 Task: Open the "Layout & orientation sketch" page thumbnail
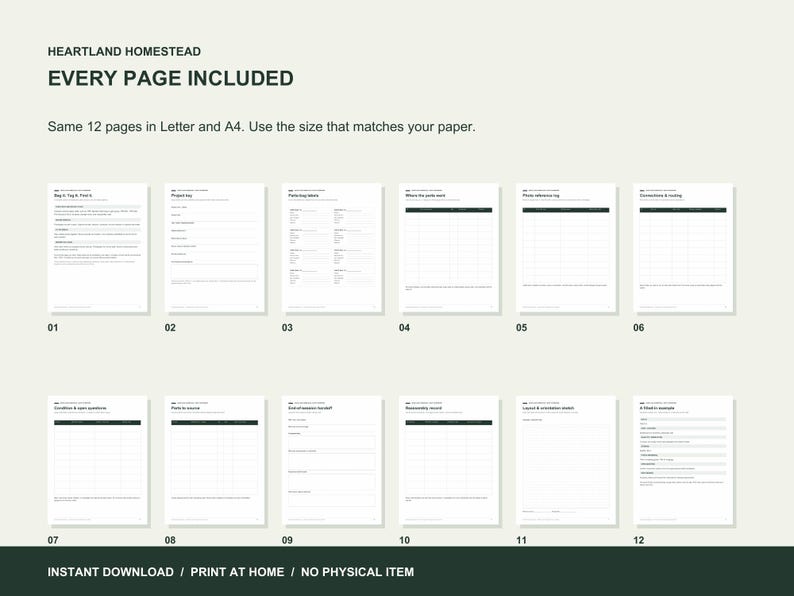tap(566, 460)
